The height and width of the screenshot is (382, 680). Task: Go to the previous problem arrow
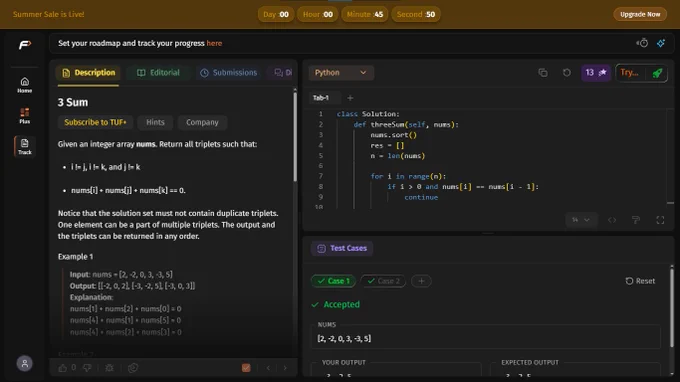[x=268, y=368]
